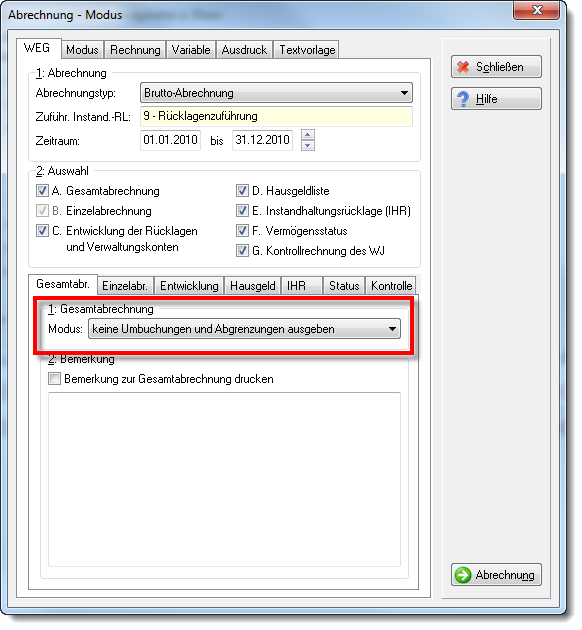582x630 pixels.
Task: Switch to the Kontrolle sub-tab
Action: click(391, 286)
